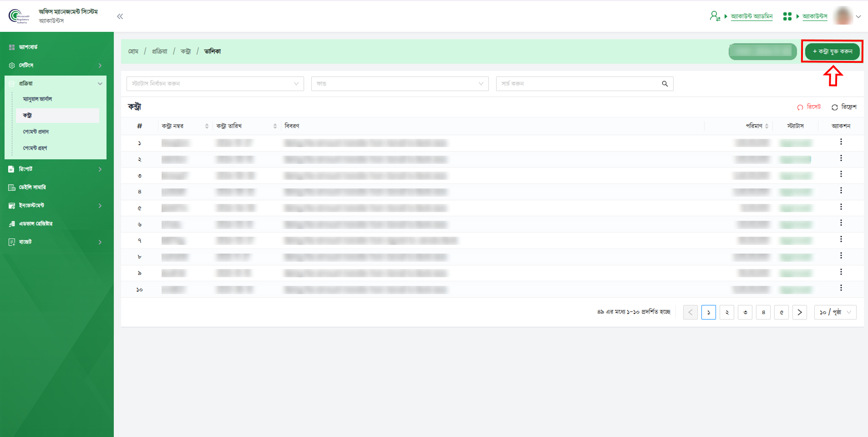This screenshot has height=437, width=868.
Task: Expand the রিপোর্ট sidebar section
Action: (56, 169)
